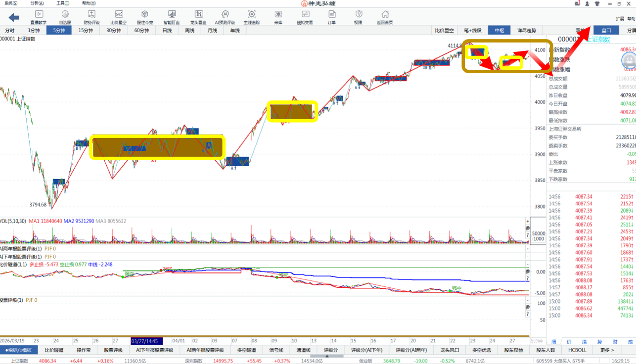The width and height of the screenshot is (636, 364).
Task: Open the 自选股 watchlist icon
Action: (x=65, y=17)
